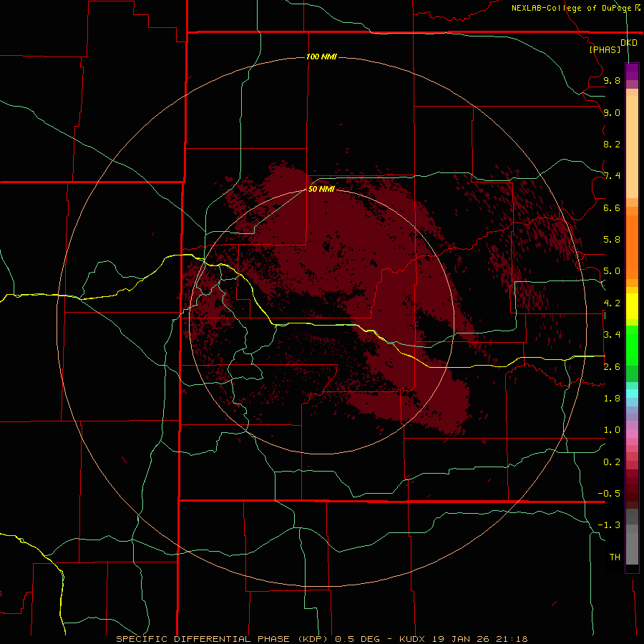Screen dimensions: 644x644
Task: Click the SPECIFIC DIFFERENTIAL PHASE (KDP) caption
Action: (222, 639)
